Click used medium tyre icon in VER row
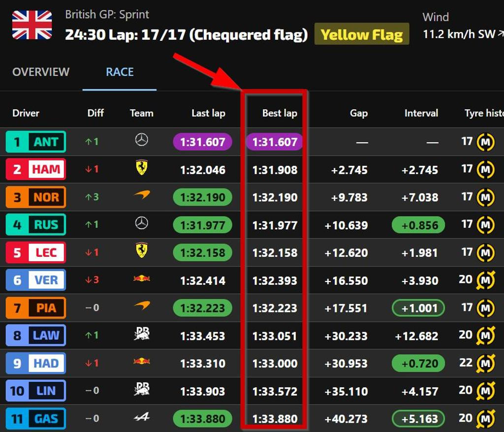This screenshot has height=432, width=504. click(485, 280)
